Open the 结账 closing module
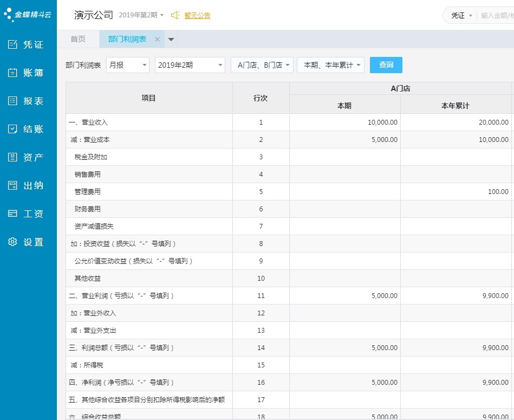514x420 pixels. [27, 129]
